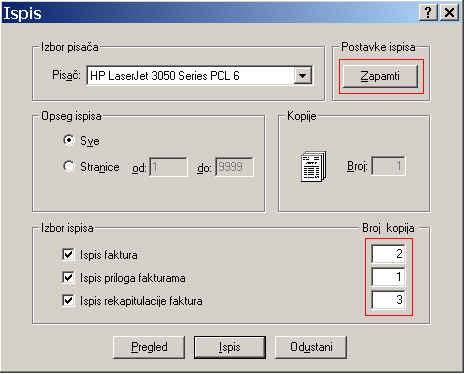Click the copies pages icon in Kopije
Screen dimensions: 464x374
[x=314, y=166]
